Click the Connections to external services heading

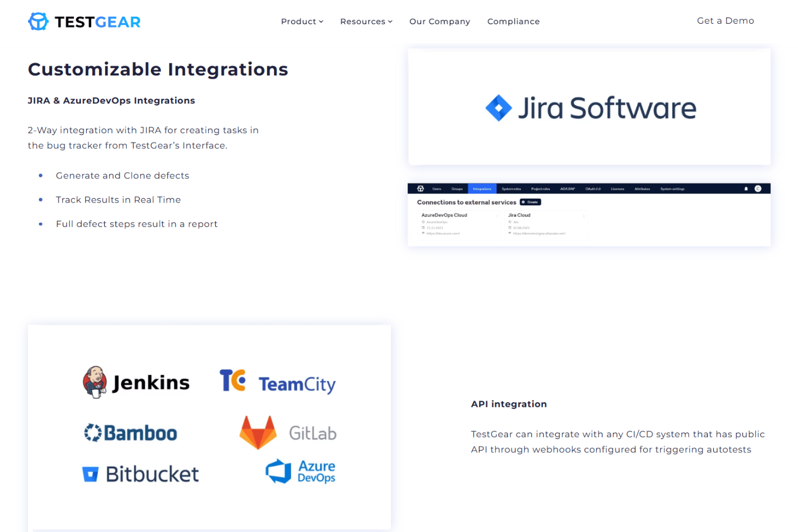(466, 202)
